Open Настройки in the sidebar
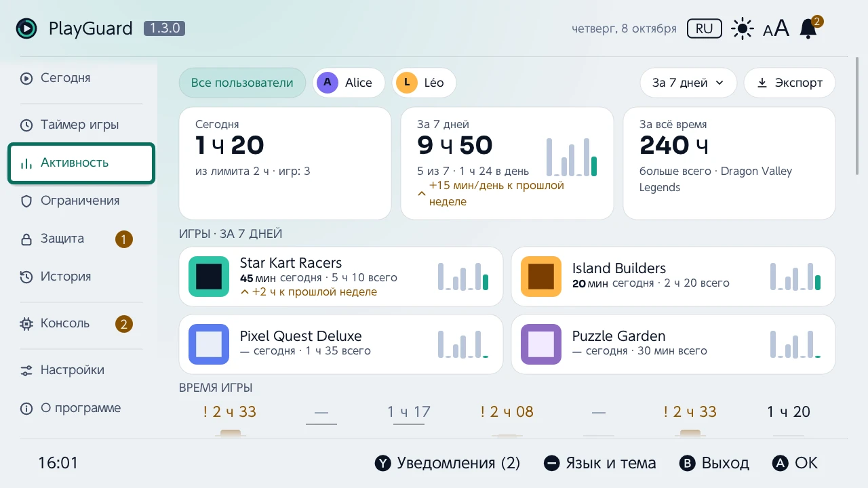 81,370
